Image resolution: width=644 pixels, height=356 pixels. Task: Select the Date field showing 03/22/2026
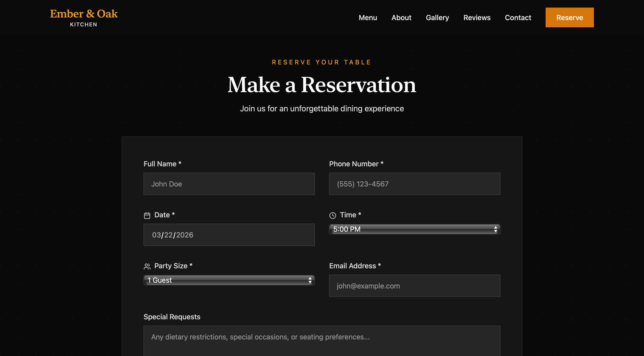tap(229, 235)
